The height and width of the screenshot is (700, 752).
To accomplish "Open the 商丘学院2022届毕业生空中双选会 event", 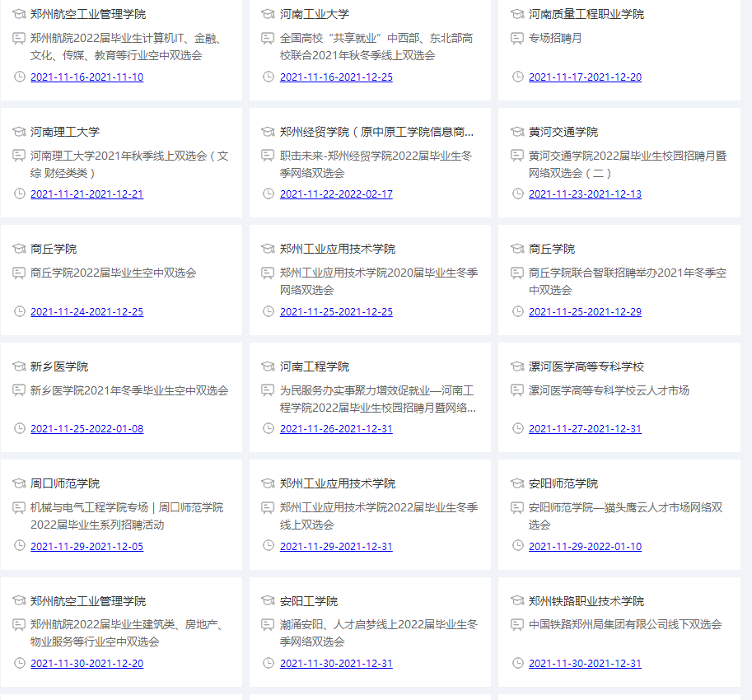I will pos(114,273).
